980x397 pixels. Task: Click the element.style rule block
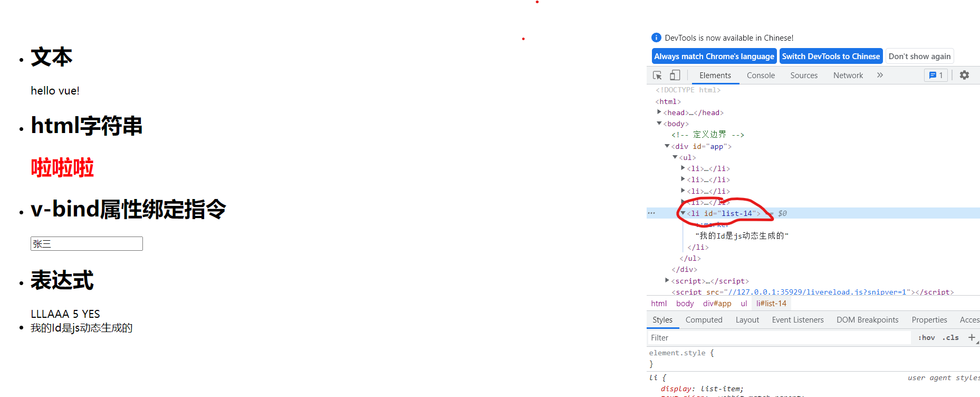pyautogui.click(x=681, y=358)
